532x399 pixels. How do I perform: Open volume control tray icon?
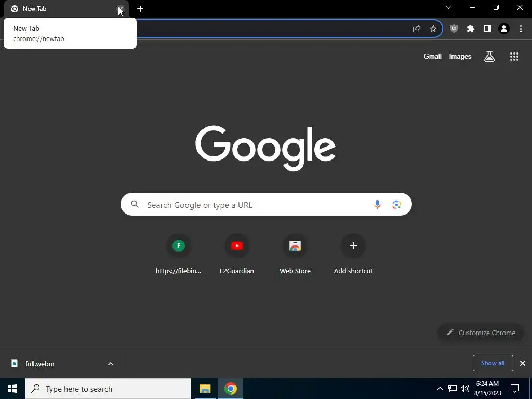coord(465,389)
